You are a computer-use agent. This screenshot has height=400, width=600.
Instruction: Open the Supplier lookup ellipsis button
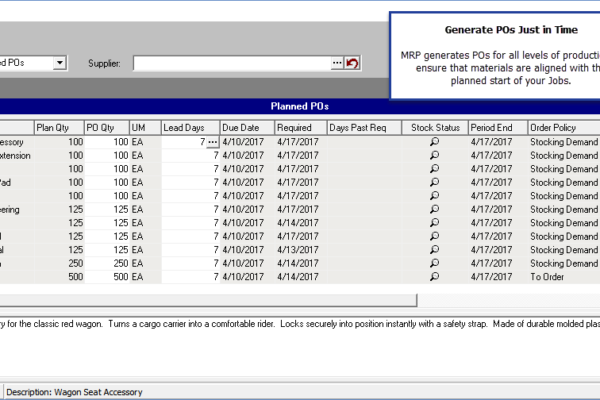337,63
